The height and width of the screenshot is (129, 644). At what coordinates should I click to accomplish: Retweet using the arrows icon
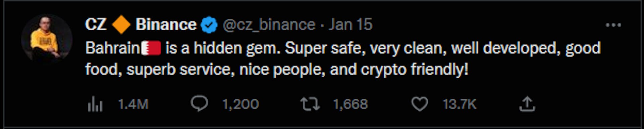[x=310, y=104]
